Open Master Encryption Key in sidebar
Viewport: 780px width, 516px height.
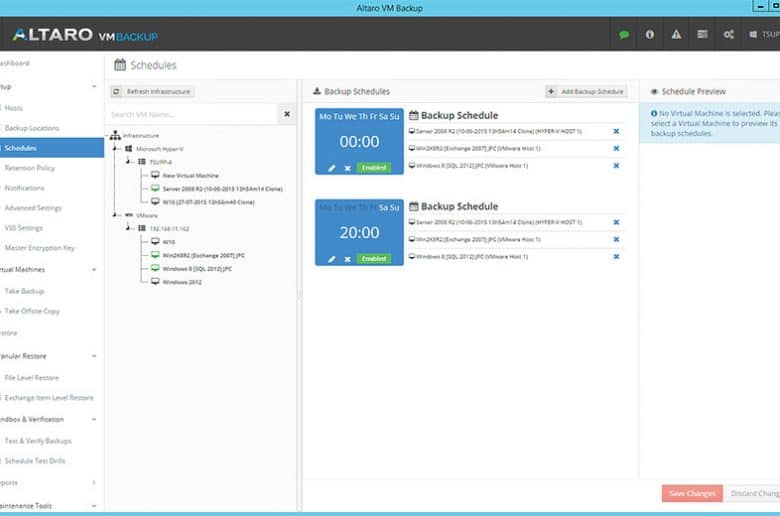tap(40, 247)
